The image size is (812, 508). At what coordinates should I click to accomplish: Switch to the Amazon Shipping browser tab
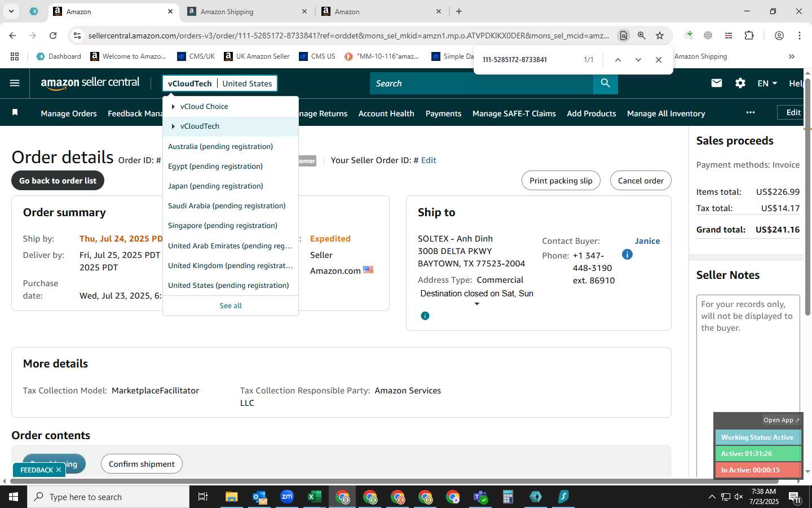pyautogui.click(x=246, y=11)
